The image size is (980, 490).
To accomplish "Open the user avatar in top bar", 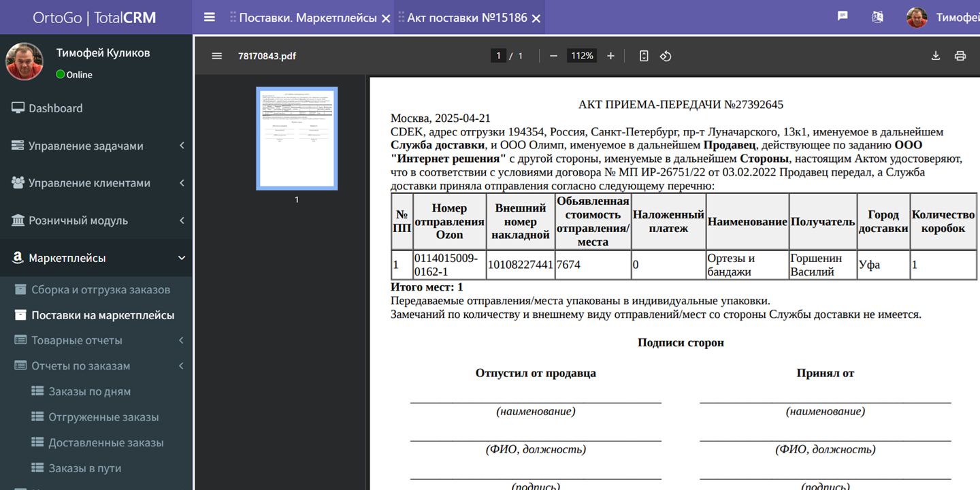I will click(917, 17).
